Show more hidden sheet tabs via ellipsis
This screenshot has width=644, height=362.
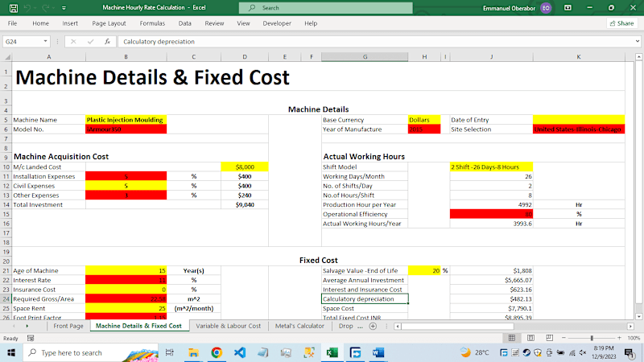coord(360,327)
